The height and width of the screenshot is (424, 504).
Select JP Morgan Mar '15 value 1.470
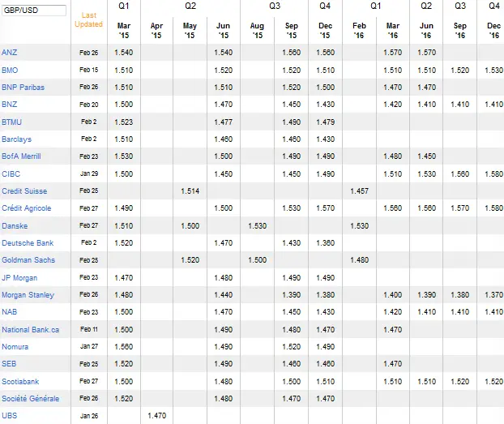point(124,278)
